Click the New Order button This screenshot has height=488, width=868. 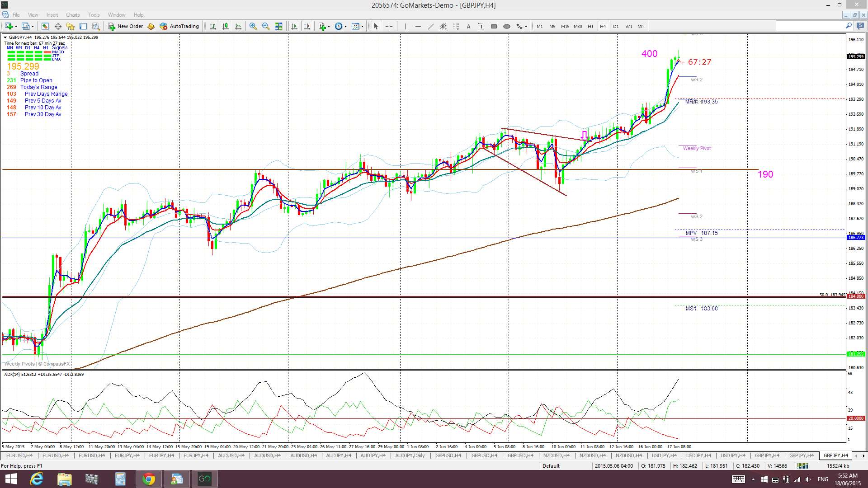point(125,26)
